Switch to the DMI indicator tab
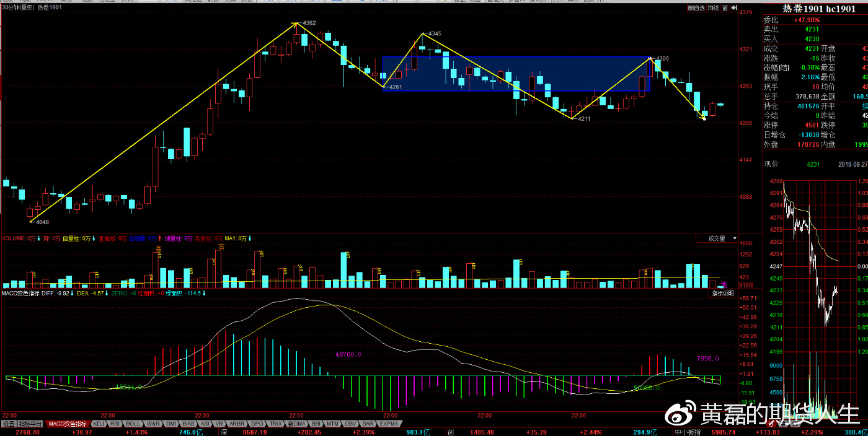 click(170, 424)
